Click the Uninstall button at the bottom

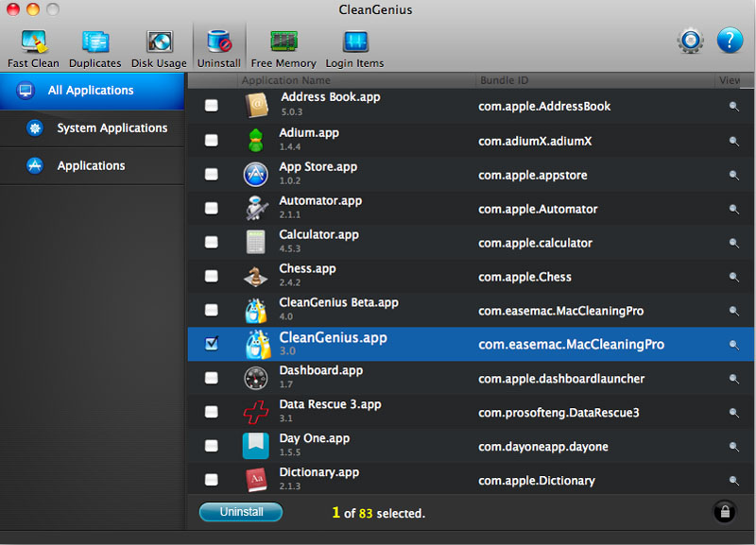click(x=241, y=512)
